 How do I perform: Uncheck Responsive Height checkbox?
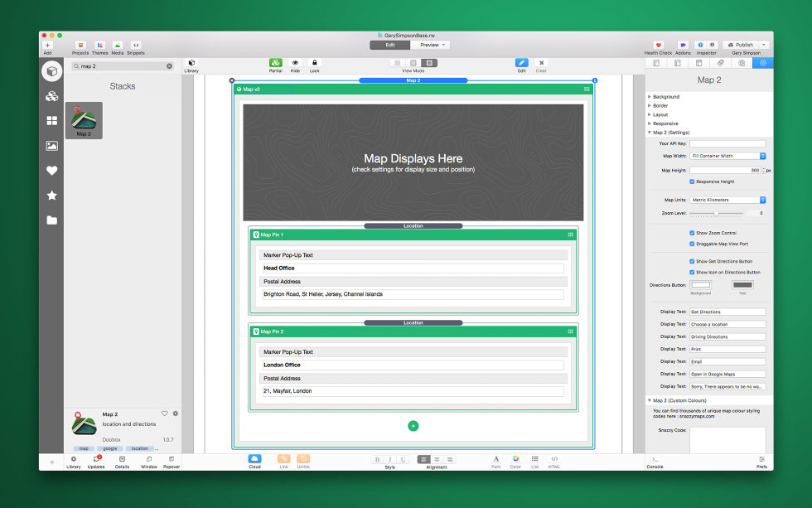coord(692,181)
